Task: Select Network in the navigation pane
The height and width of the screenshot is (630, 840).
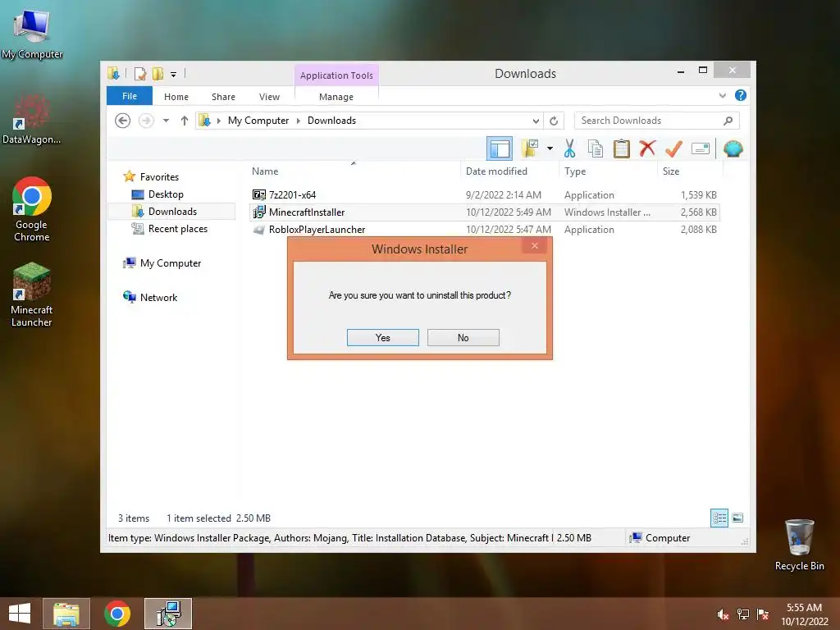Action: 158,297
